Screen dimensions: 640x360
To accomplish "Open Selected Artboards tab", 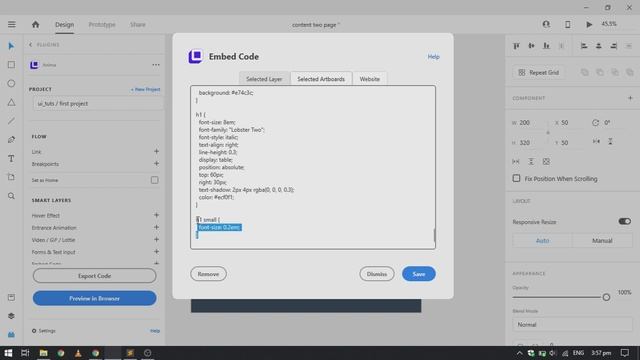I will [321, 79].
